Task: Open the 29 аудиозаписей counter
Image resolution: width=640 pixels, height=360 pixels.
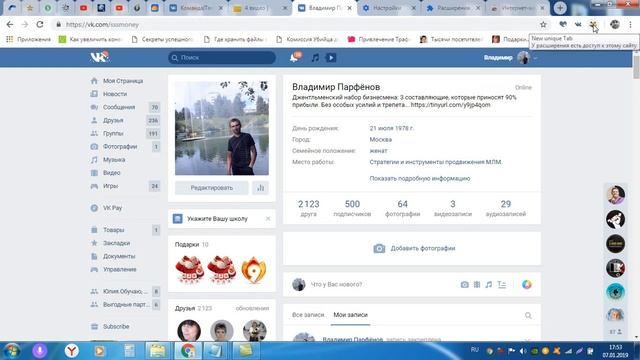Action: [505, 208]
